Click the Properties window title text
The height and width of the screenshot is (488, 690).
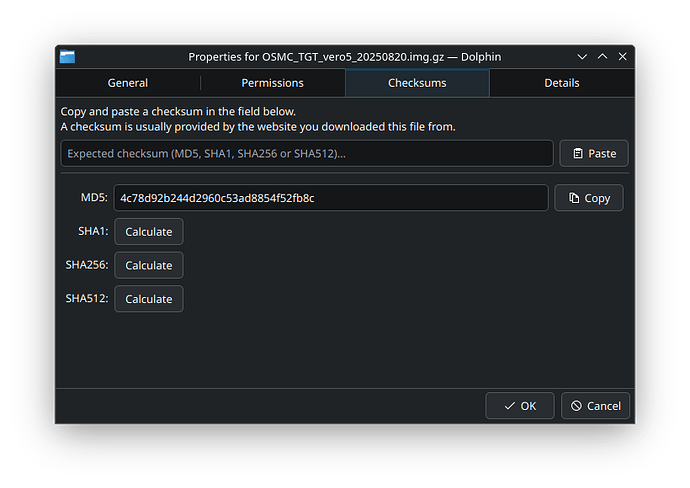(344, 57)
